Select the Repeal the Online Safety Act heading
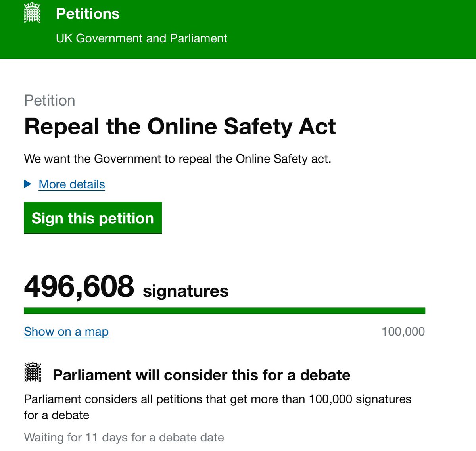 (x=180, y=127)
